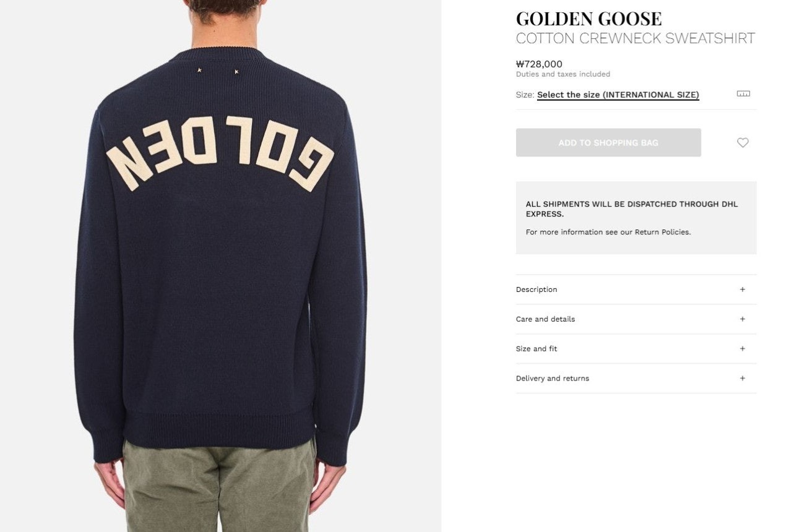Click the DHL Express shipment notice box
Viewport: 792px width, 532px height.
(x=636, y=218)
